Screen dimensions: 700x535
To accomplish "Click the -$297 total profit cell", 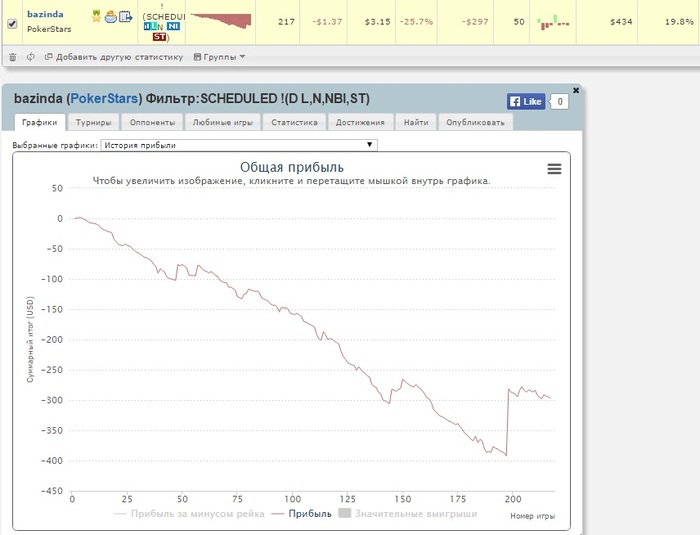I will [x=475, y=22].
